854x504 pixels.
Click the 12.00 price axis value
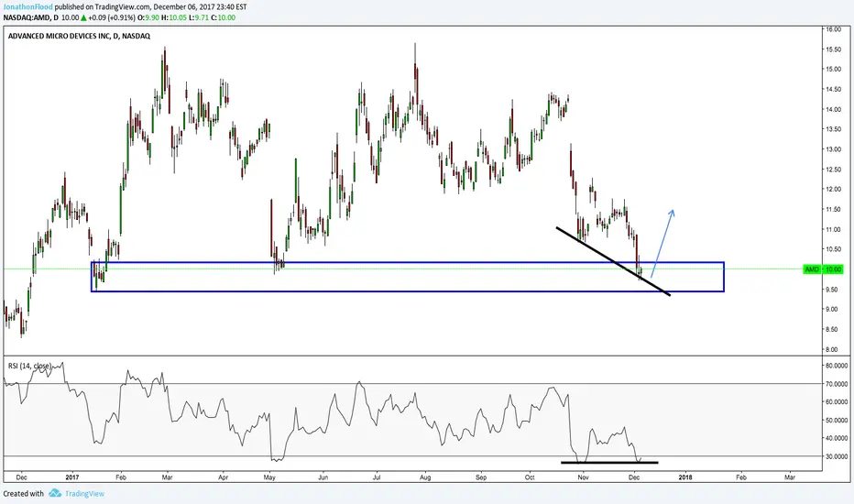833,189
